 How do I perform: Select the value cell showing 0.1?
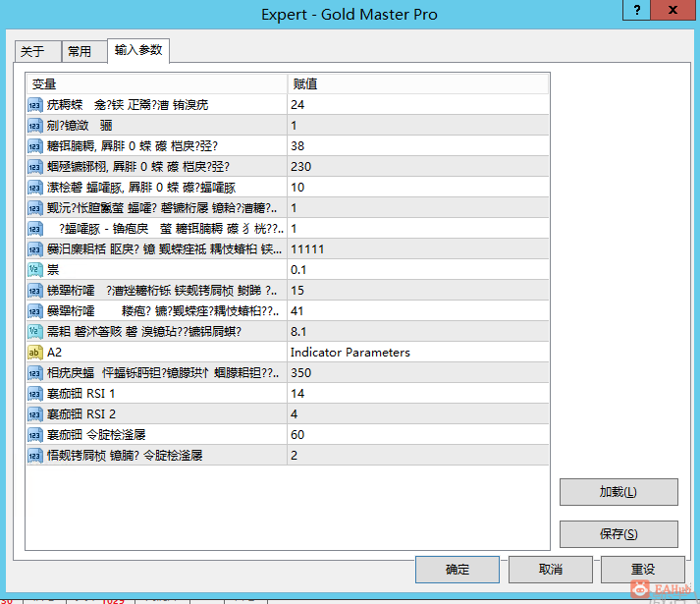click(x=418, y=270)
